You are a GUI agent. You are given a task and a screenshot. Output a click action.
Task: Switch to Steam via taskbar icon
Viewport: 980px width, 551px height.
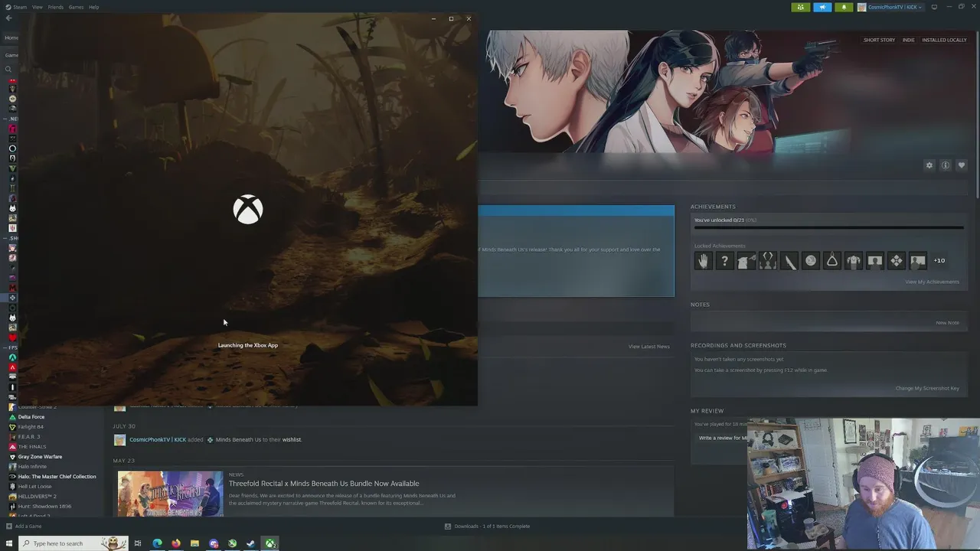point(251,543)
